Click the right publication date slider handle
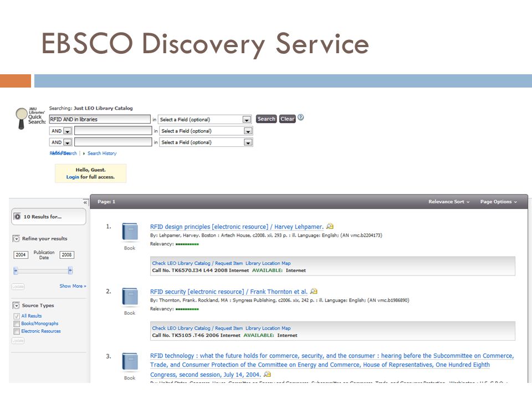The image size is (532, 399). click(x=70, y=271)
